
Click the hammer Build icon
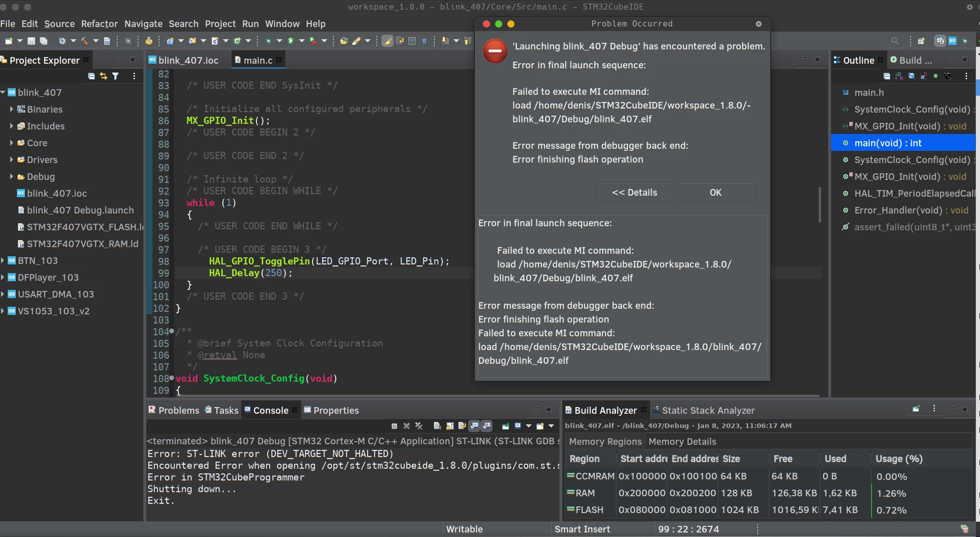click(84, 41)
